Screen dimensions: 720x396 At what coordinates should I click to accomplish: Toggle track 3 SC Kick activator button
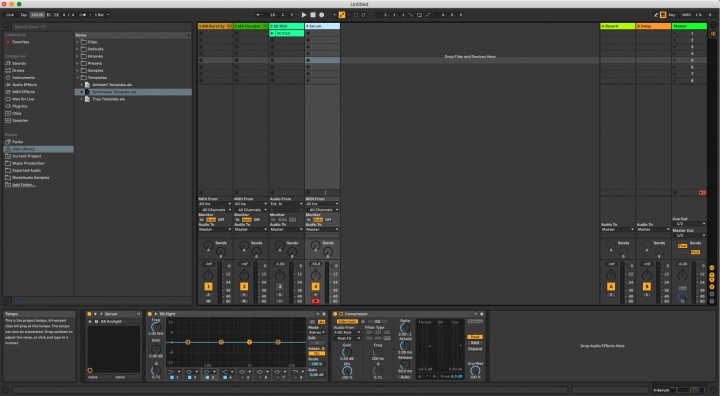[280, 287]
